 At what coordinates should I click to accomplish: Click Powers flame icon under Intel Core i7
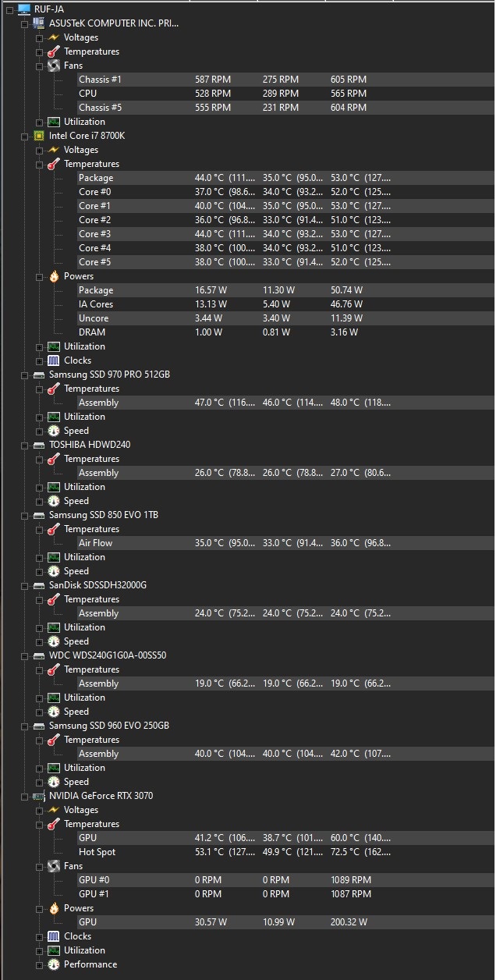(x=54, y=276)
